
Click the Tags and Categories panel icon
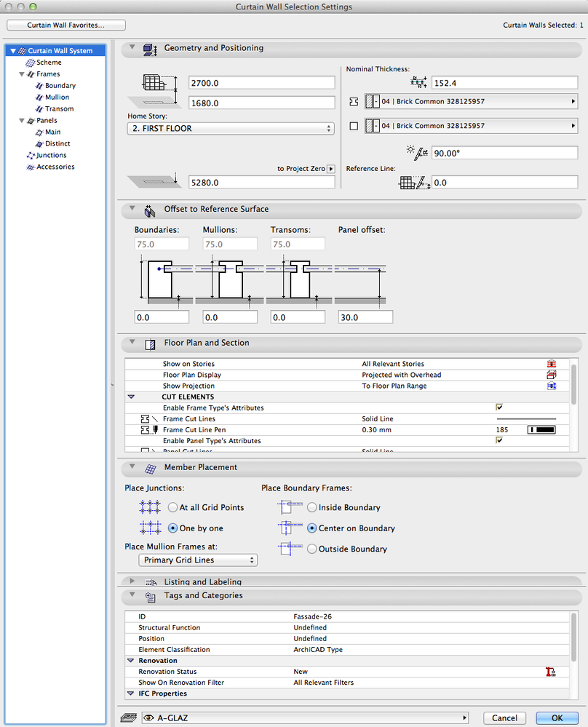tap(151, 596)
